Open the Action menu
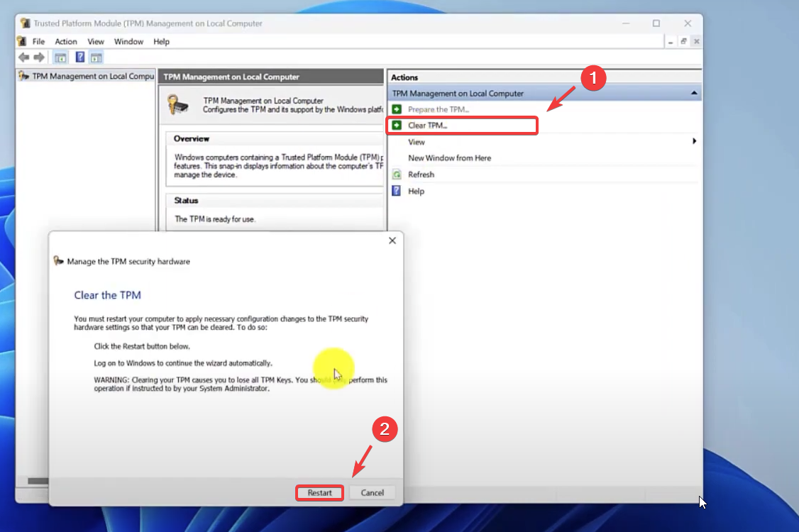 click(x=66, y=41)
